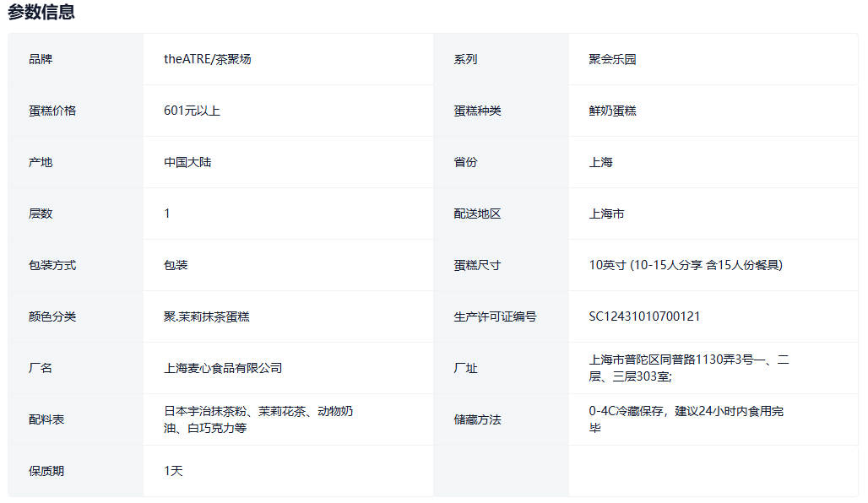Select the 配料表 label cell
The width and height of the screenshot is (868, 503).
(46, 419)
